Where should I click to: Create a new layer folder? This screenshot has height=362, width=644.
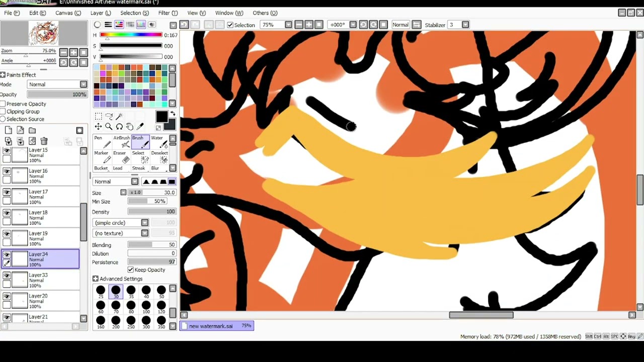coord(32,131)
